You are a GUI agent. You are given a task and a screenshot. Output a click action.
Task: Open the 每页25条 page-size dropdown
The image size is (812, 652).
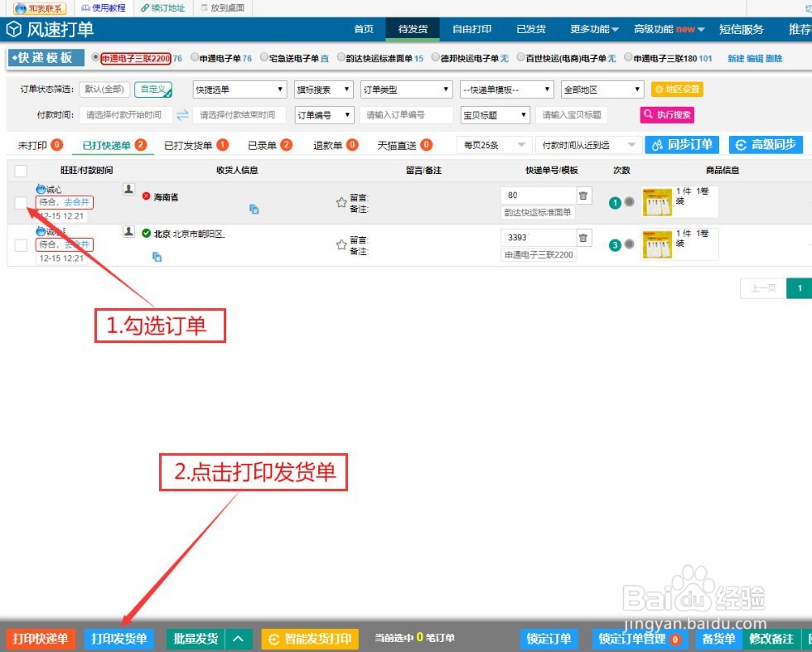point(495,144)
